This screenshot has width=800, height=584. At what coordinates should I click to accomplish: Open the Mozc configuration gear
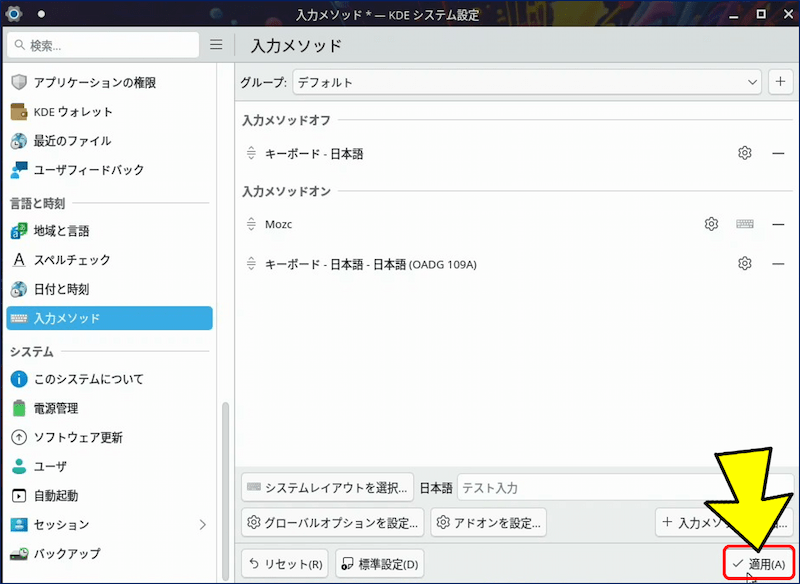click(711, 223)
